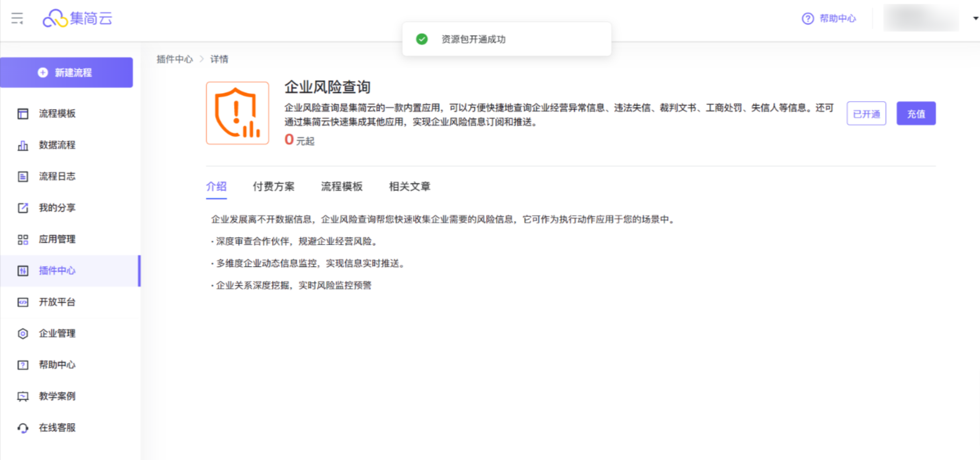Click the breadcrumb chevron separator
The image size is (980, 460).
point(202,59)
